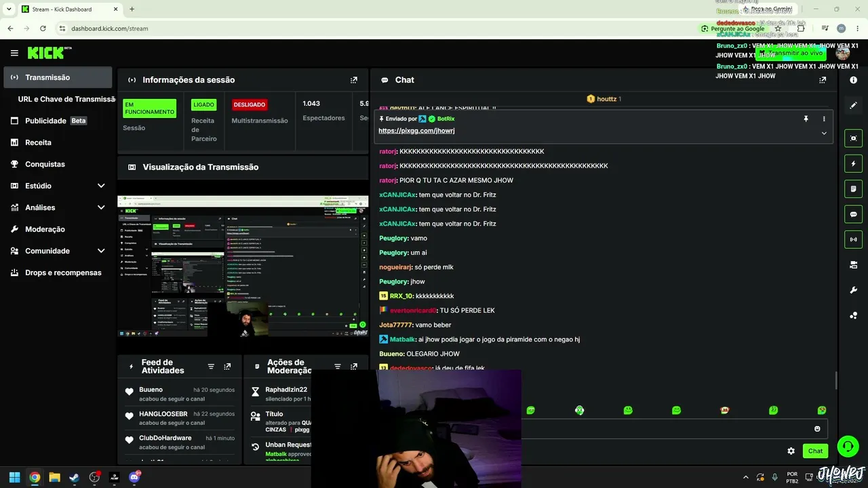Go back in the browser

10,28
